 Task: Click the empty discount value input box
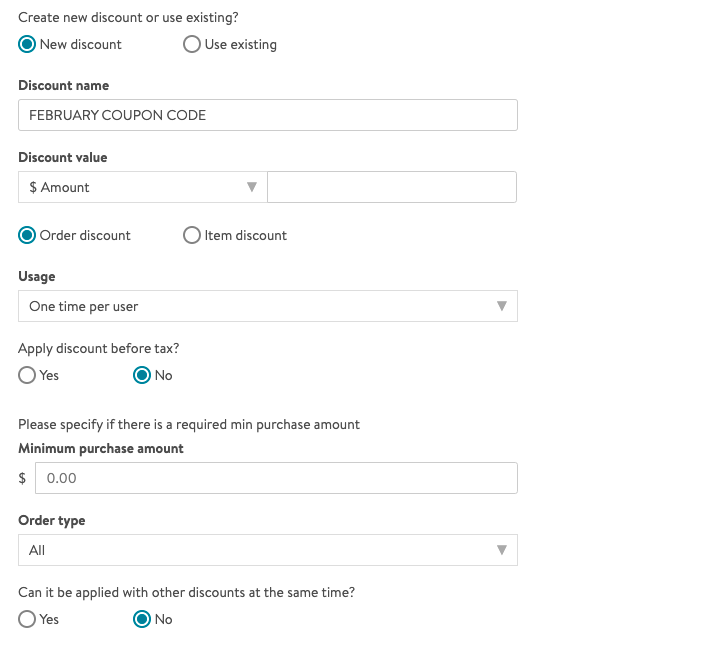click(x=392, y=187)
